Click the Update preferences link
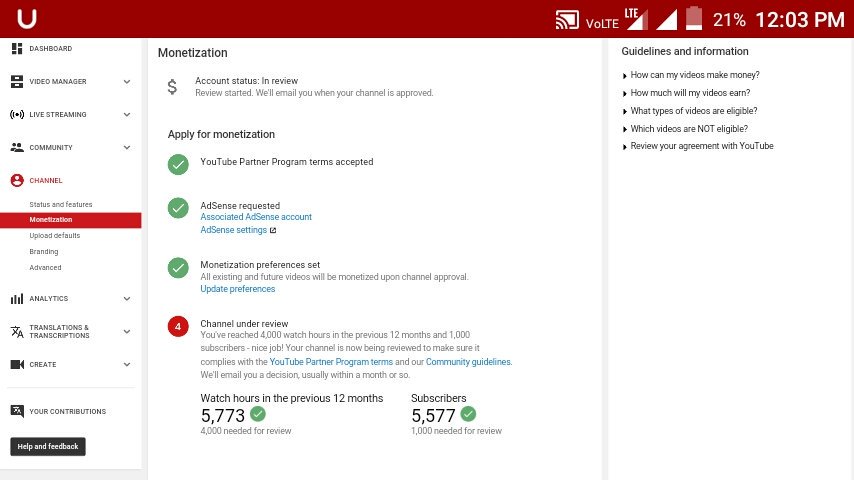 click(237, 289)
